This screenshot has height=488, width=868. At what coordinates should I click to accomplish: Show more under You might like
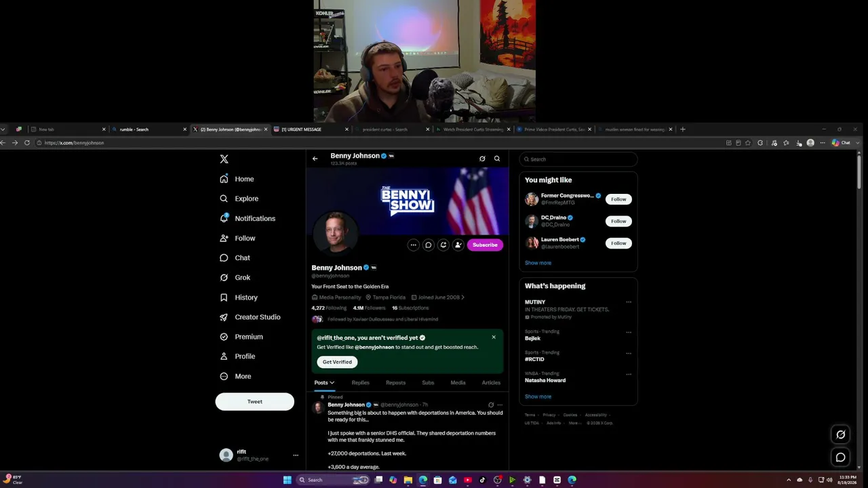[538, 263]
